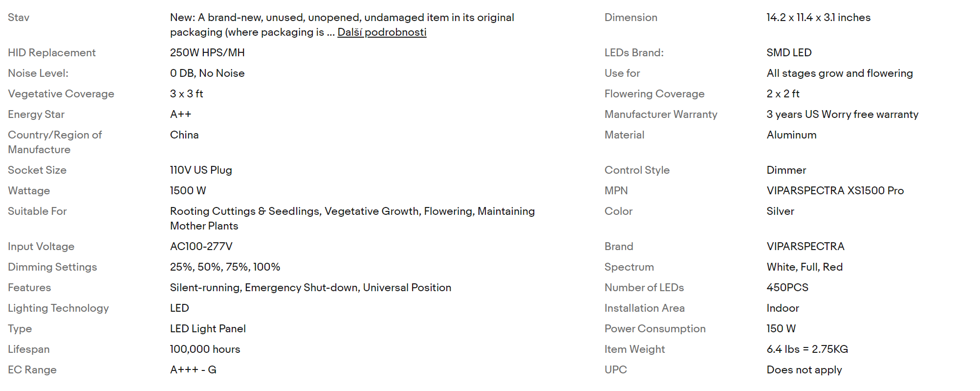Image resolution: width=980 pixels, height=391 pixels.
Task: Click the "Does not apply" UPC value
Action: coord(804,370)
